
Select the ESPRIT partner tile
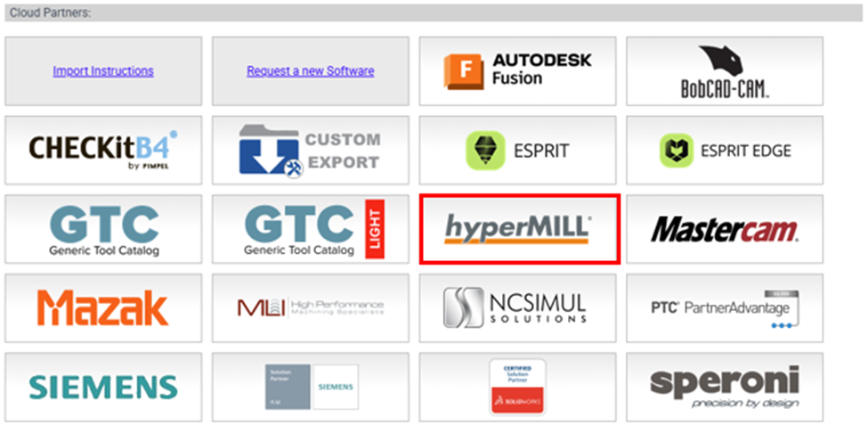pyautogui.click(x=517, y=150)
